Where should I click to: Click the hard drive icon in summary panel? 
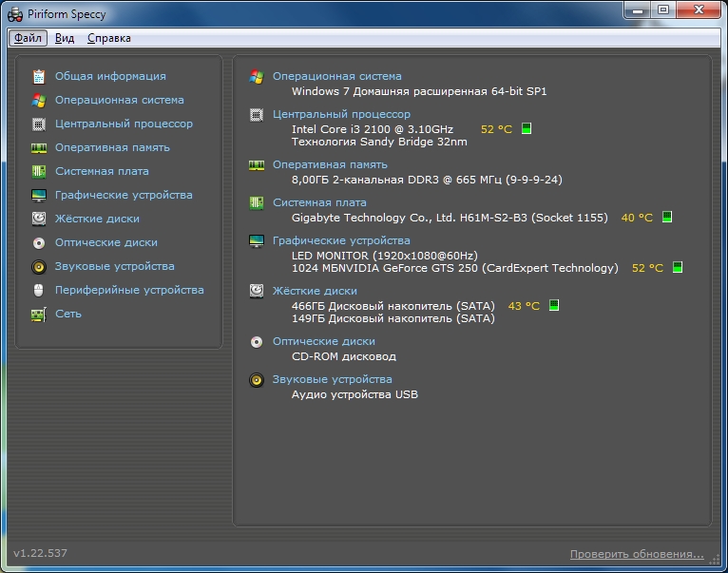click(257, 291)
